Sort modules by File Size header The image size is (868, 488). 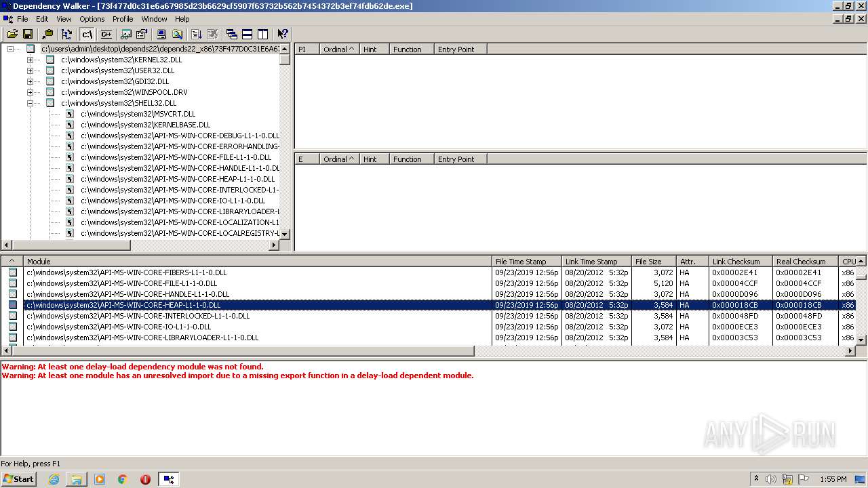pos(654,262)
